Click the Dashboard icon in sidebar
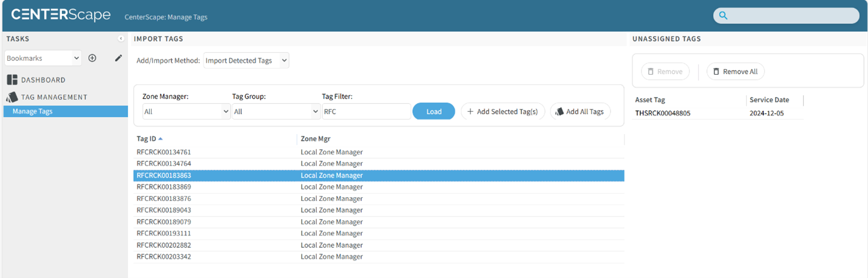Viewport: 868px width, 278px height. click(x=12, y=80)
